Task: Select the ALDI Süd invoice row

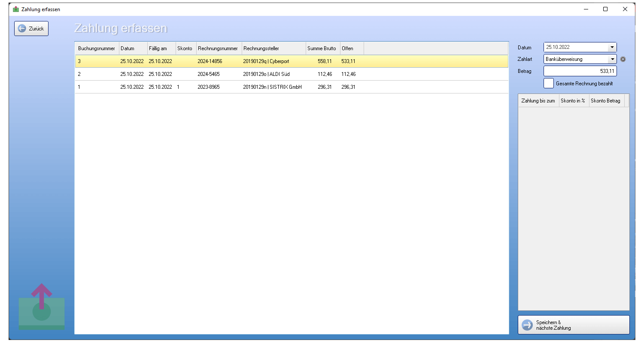Action: 292,74
